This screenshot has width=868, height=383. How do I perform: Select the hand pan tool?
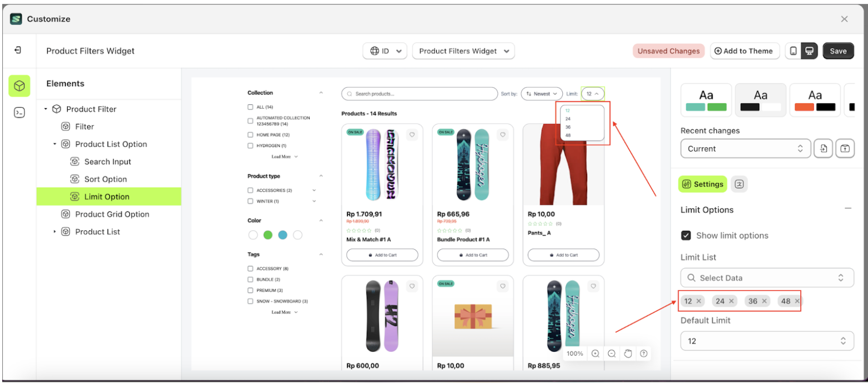pos(628,354)
